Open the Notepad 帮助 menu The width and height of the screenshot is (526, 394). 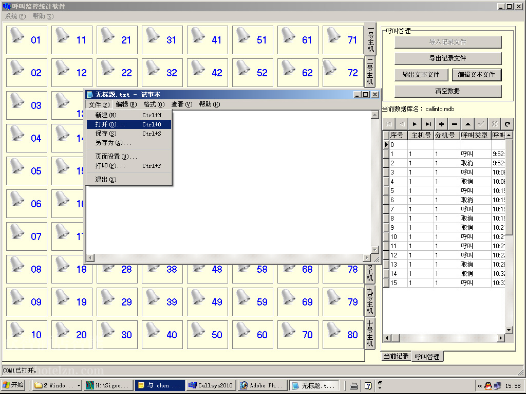(x=209, y=104)
